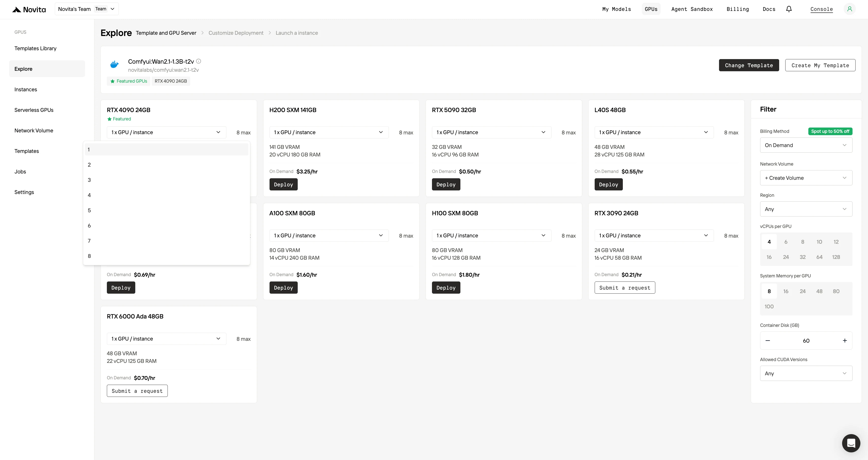Click the Customize Deployment breadcrumb step
Image resolution: width=868 pixels, height=460 pixels.
point(236,33)
